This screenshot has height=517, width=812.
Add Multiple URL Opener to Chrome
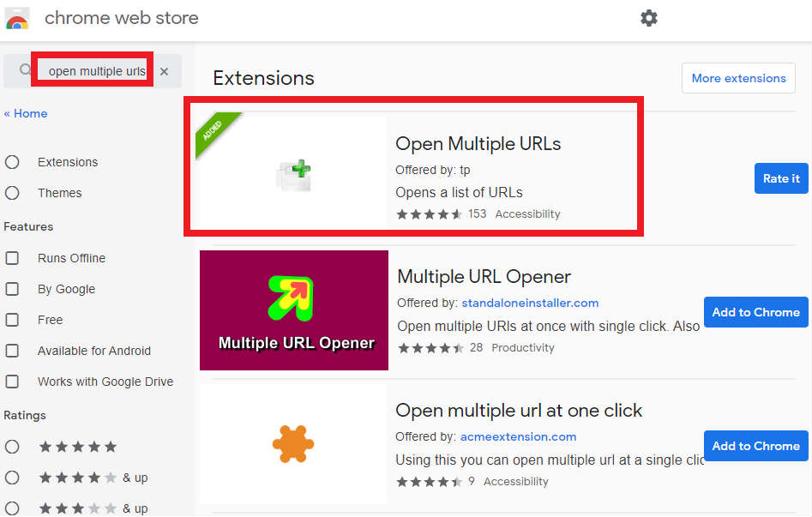point(755,312)
